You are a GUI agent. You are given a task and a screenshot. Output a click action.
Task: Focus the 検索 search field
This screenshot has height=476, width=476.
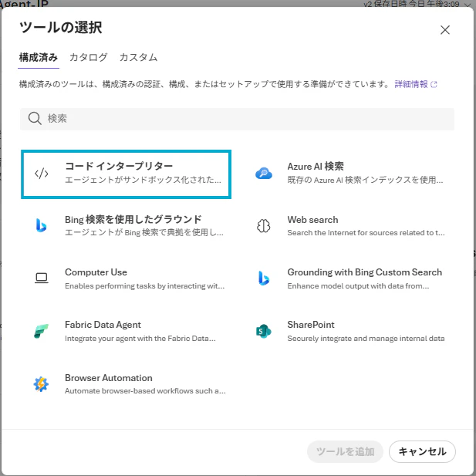click(237, 119)
